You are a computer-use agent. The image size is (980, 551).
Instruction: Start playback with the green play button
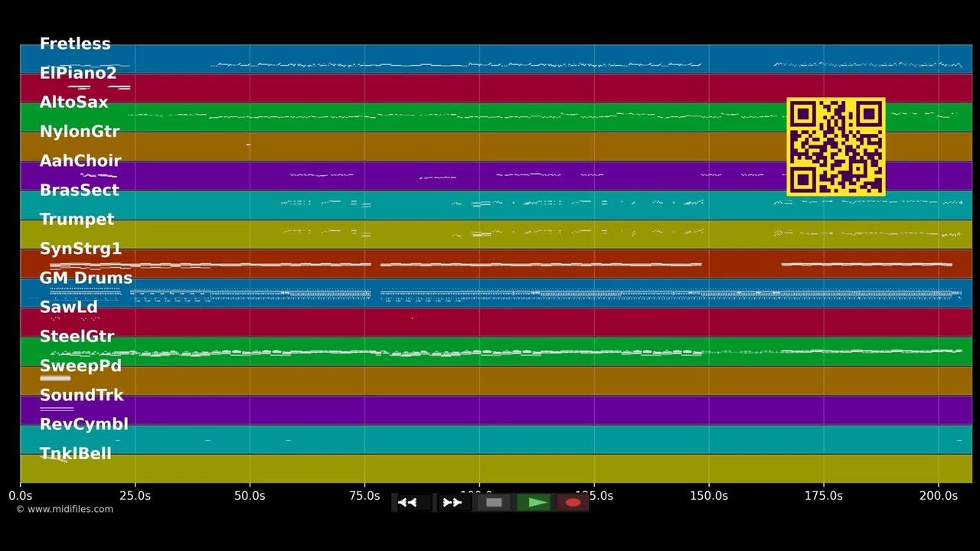pyautogui.click(x=534, y=503)
